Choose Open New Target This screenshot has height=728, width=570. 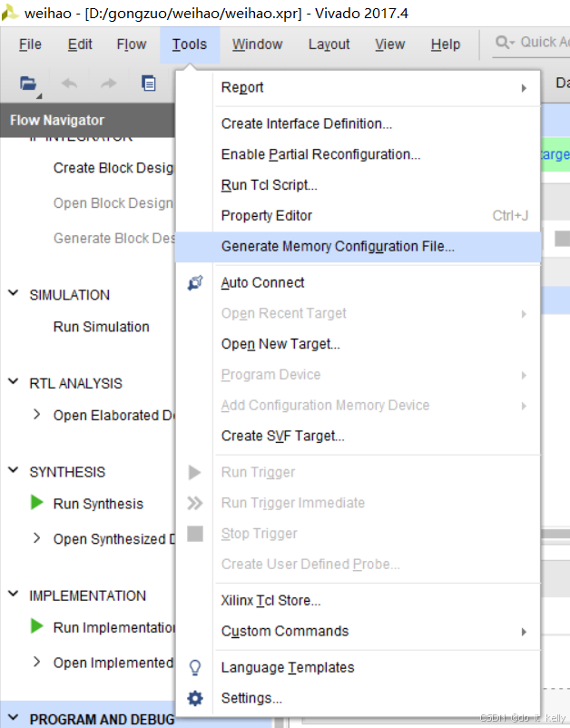click(358, 344)
